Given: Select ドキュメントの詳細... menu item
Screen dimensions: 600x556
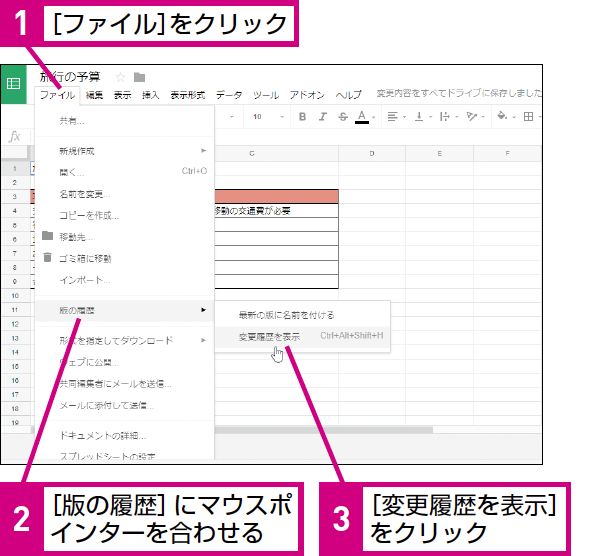Looking at the screenshot, I should pyautogui.click(x=124, y=435).
